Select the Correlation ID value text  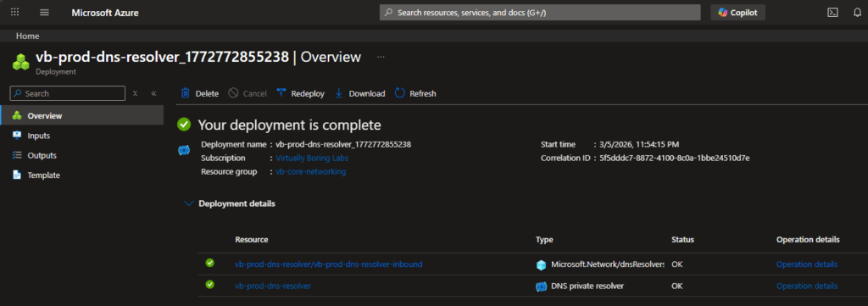674,159
